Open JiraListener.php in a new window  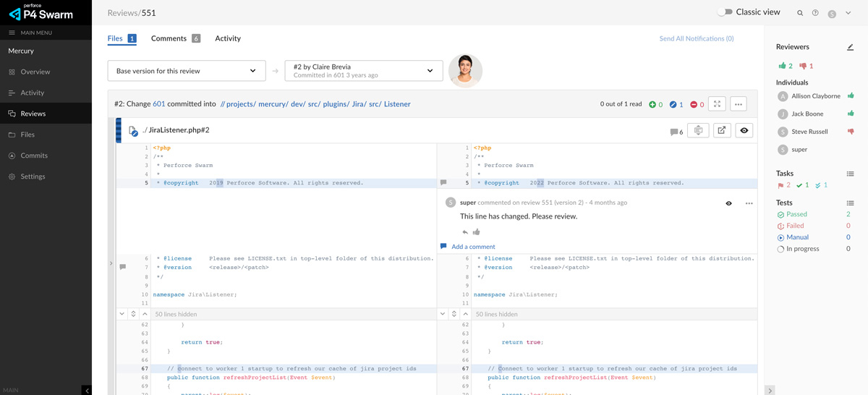pyautogui.click(x=722, y=130)
